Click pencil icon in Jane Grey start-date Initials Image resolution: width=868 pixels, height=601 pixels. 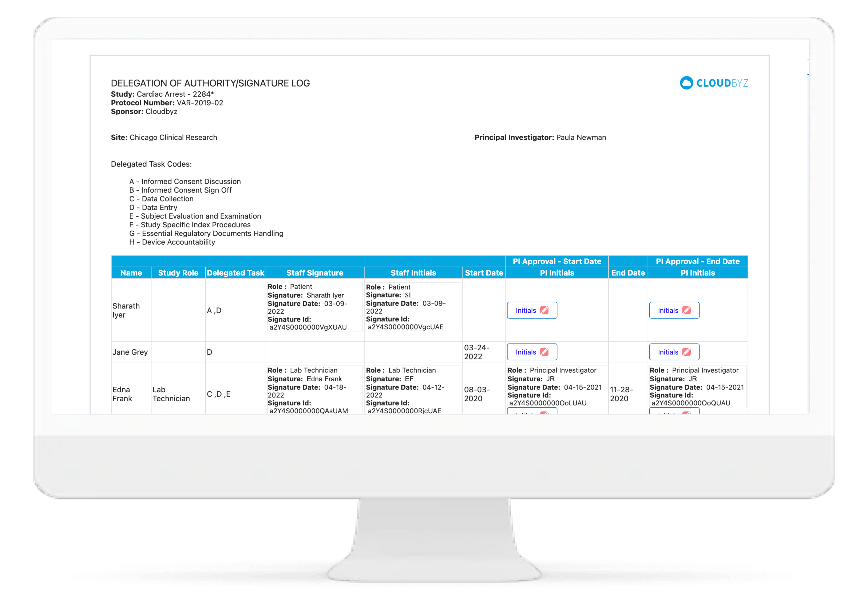pyautogui.click(x=544, y=352)
